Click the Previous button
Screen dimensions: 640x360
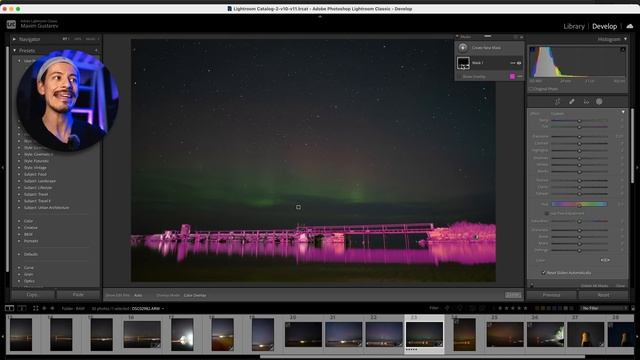click(x=551, y=295)
